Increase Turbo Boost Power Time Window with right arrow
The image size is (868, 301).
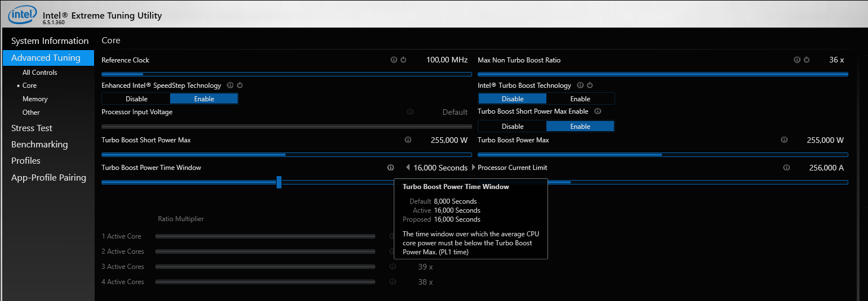(474, 168)
